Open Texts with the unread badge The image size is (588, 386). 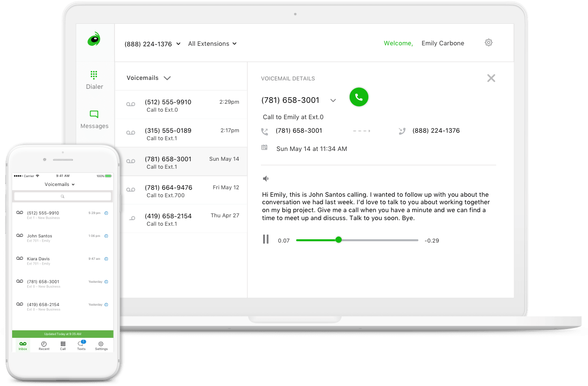click(81, 346)
